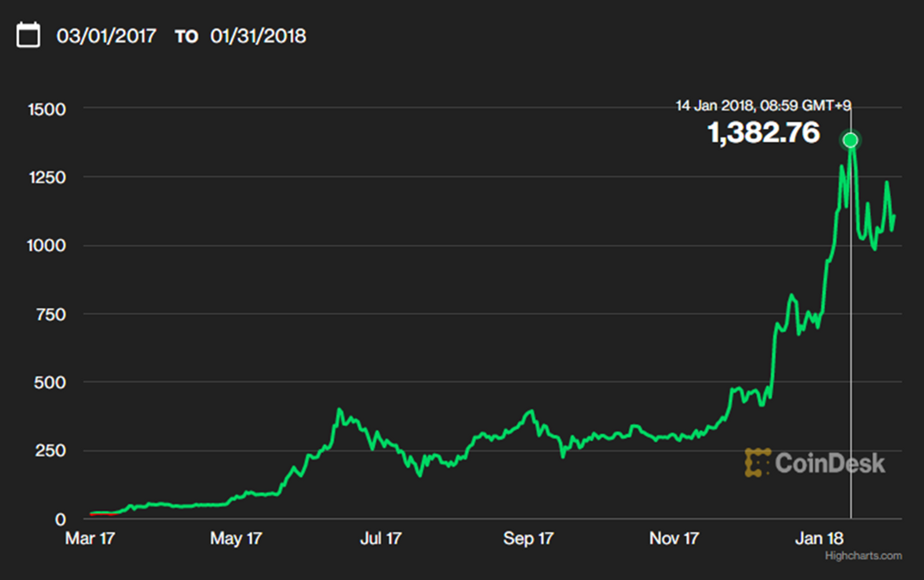Click the Jul 17 axis label

(x=381, y=538)
